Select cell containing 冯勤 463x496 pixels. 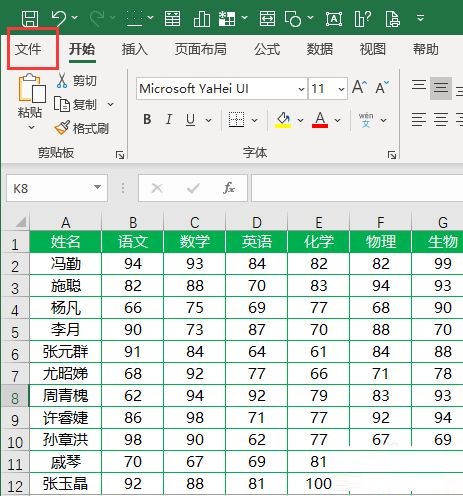pyautogui.click(x=65, y=264)
